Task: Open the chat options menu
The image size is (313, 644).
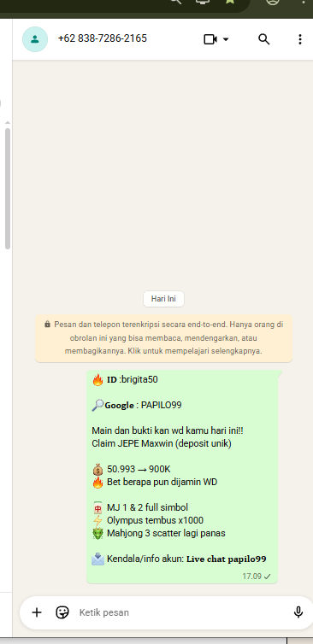Action: point(300,39)
